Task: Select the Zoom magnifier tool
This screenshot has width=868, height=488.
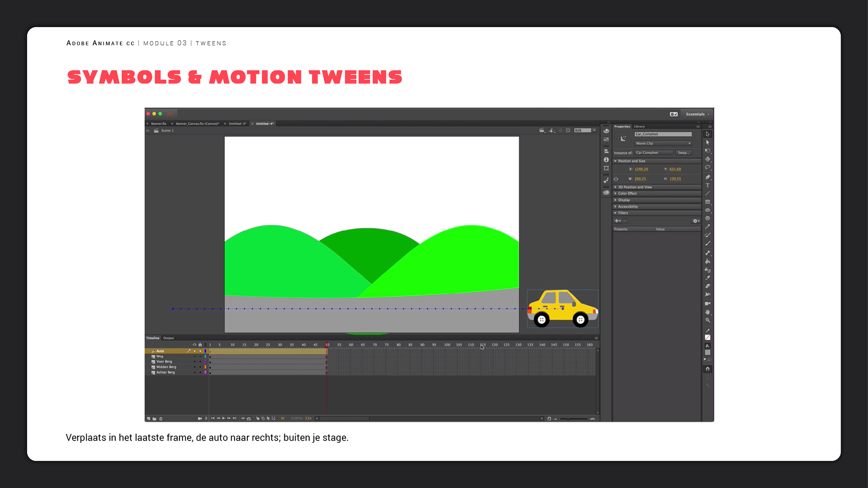Action: 708,320
